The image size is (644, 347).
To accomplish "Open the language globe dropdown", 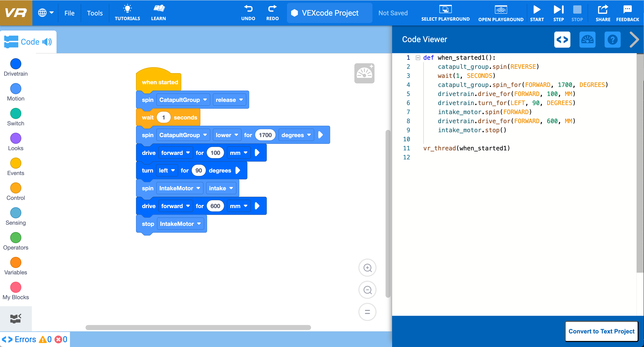I will tap(46, 13).
